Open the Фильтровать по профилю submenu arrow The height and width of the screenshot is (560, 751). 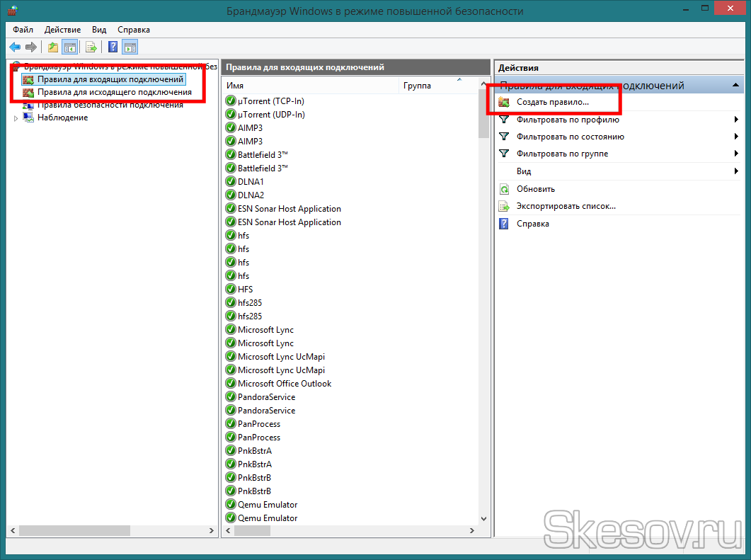pyautogui.click(x=736, y=120)
